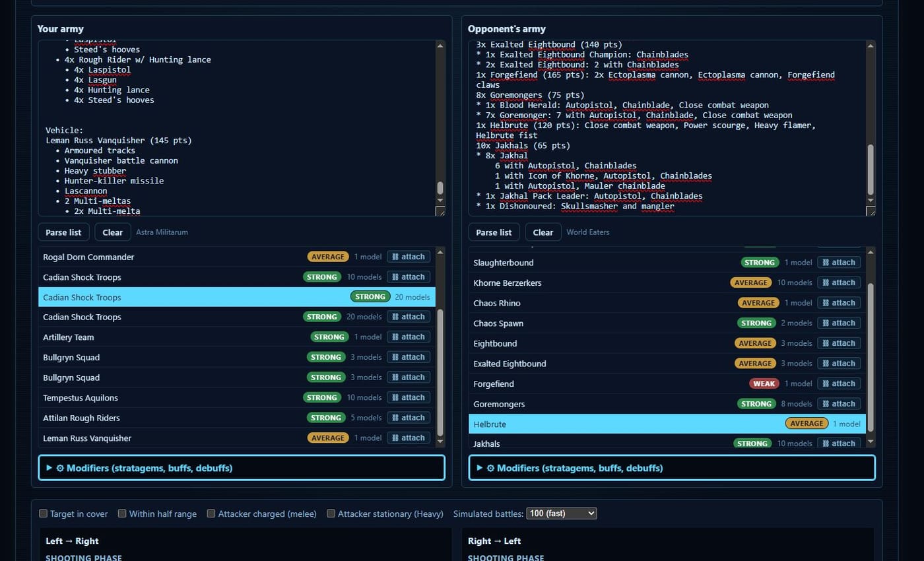Expand Modifiers section under Your army

tap(242, 468)
